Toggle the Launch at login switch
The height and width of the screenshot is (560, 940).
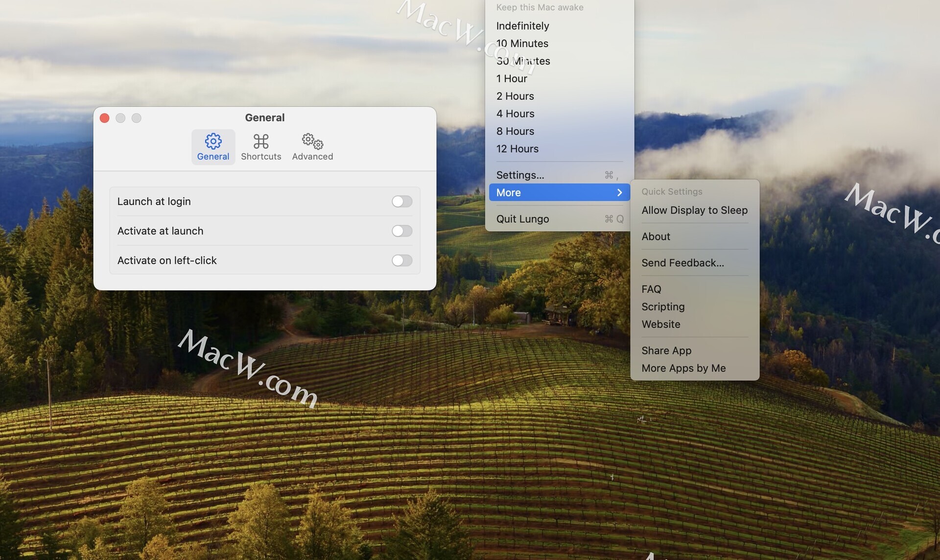point(401,202)
